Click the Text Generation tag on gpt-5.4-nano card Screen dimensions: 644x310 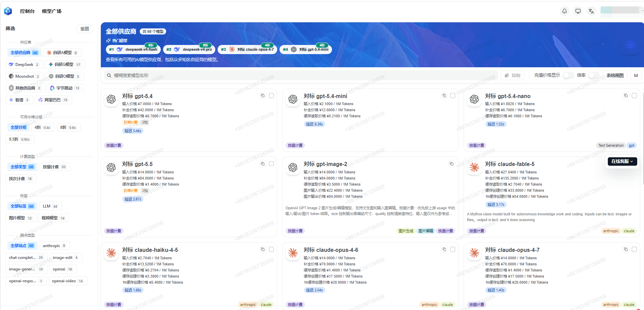tap(611, 145)
